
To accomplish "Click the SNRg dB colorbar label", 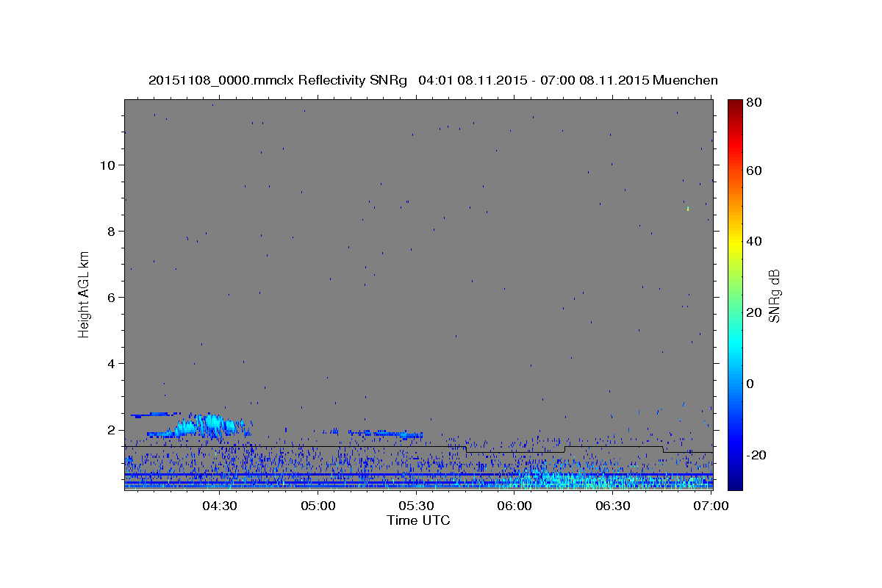I will click(774, 295).
